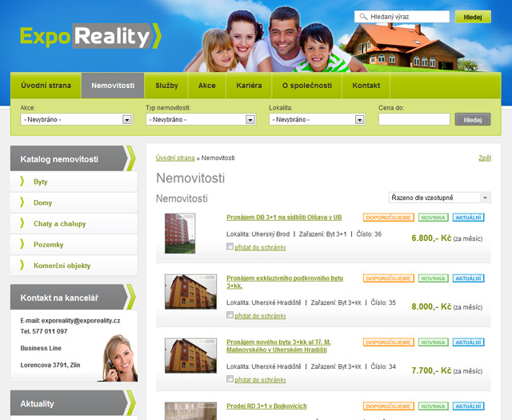Image resolution: width=512 pixels, height=420 pixels.
Task: Open orange building thumbnail for listing 34
Action: (190, 356)
